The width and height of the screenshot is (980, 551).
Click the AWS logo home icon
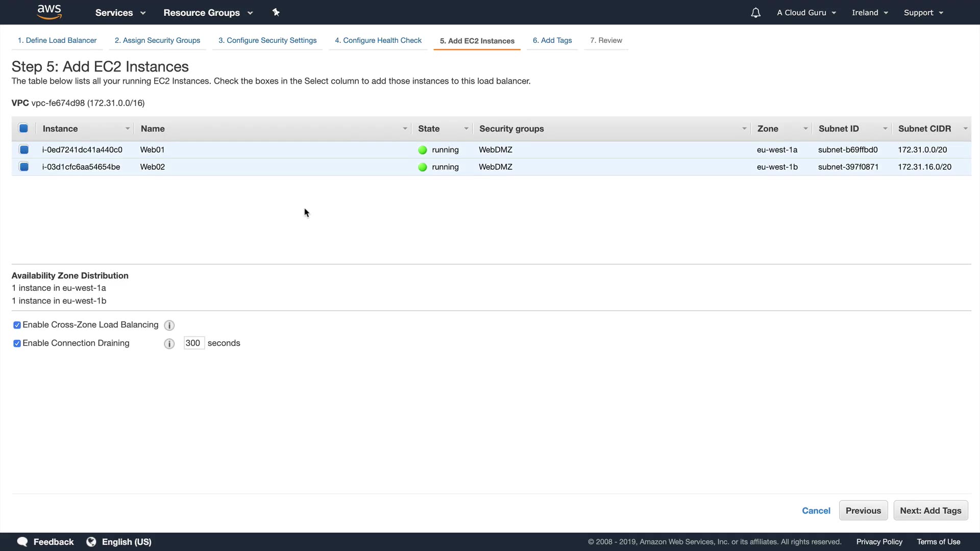(x=49, y=12)
